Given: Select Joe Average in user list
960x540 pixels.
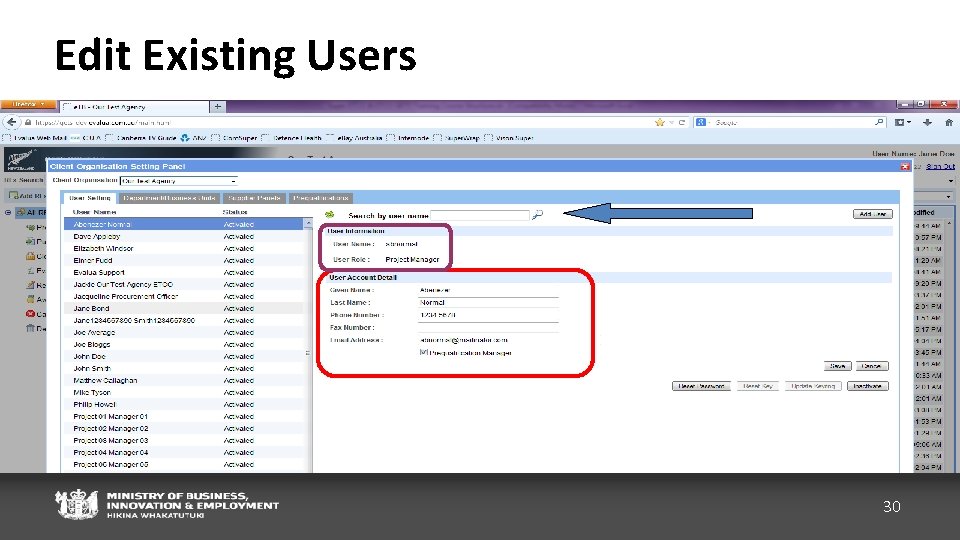Looking at the screenshot, I should coord(184,332).
